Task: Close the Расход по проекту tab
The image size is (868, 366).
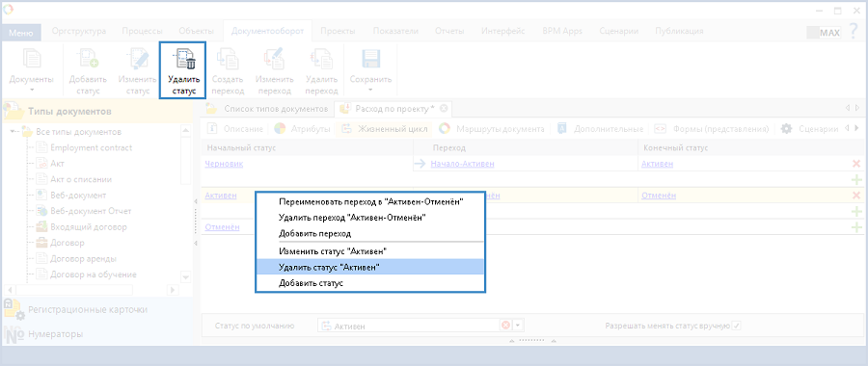Action: (x=443, y=108)
